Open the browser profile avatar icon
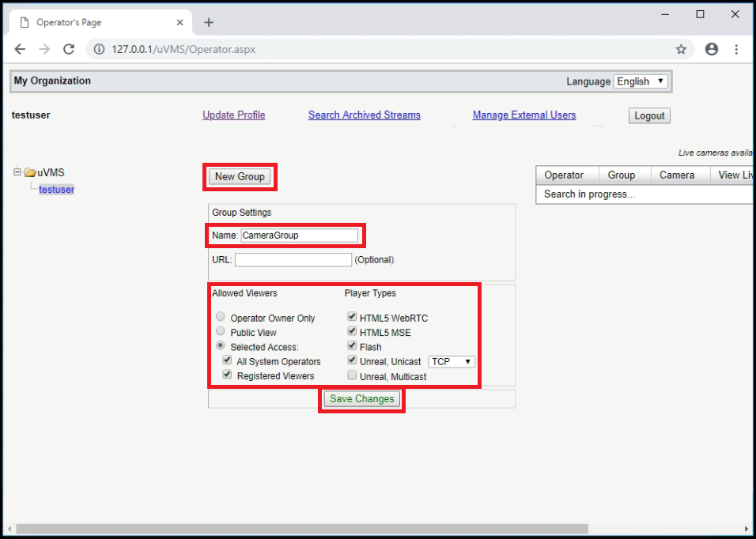Viewport: 756px width, 539px height. (711, 49)
